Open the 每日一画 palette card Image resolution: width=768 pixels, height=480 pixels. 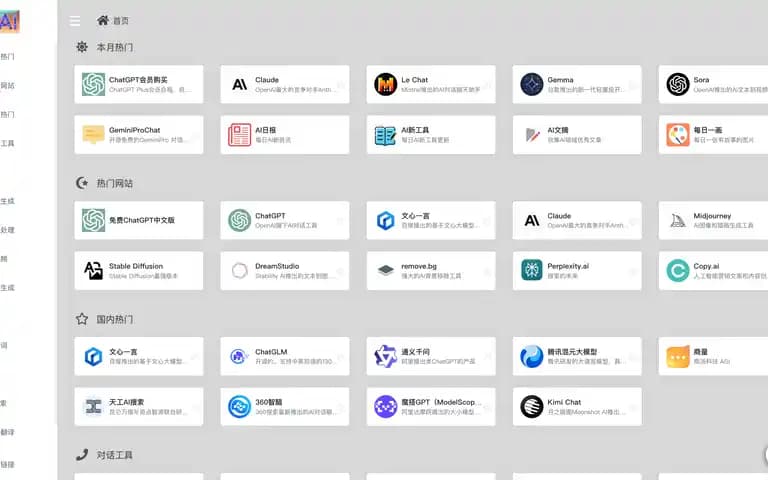pyautogui.click(x=713, y=135)
